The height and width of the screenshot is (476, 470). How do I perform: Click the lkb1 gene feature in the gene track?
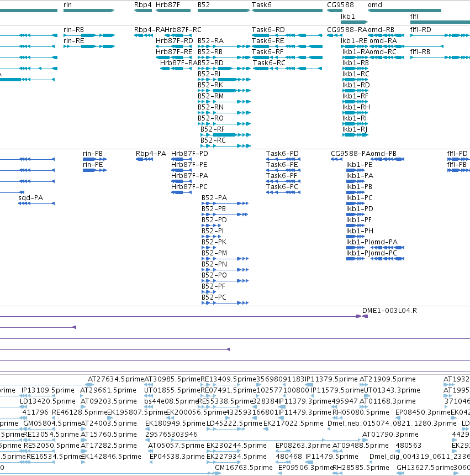(x=355, y=22)
